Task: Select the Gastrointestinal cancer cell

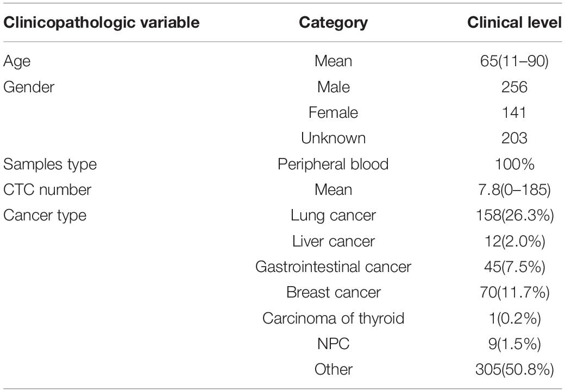Action: (334, 267)
